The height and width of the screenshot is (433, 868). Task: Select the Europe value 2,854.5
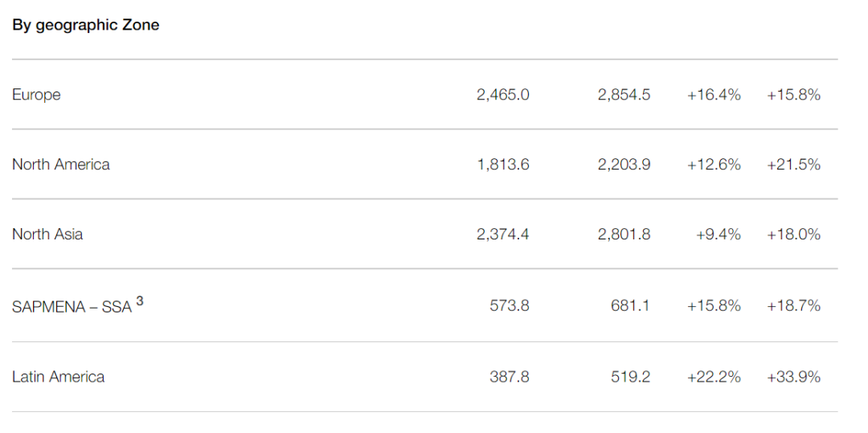624,95
